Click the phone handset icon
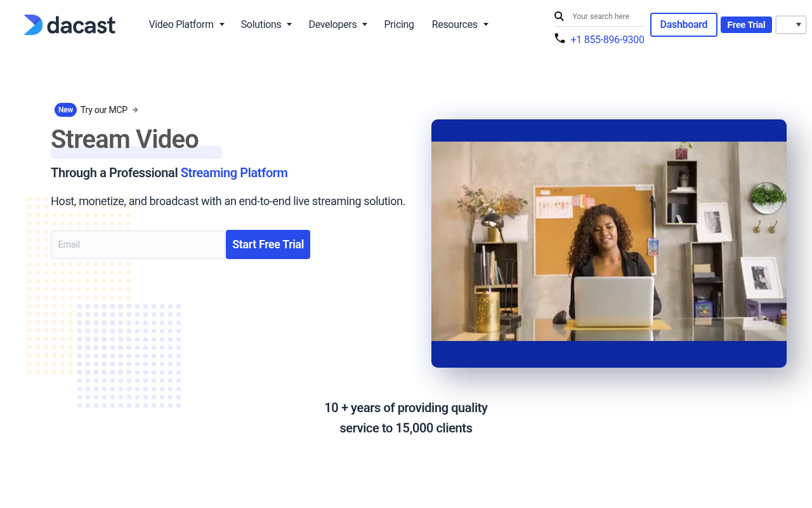The image size is (812, 508). click(x=560, y=38)
